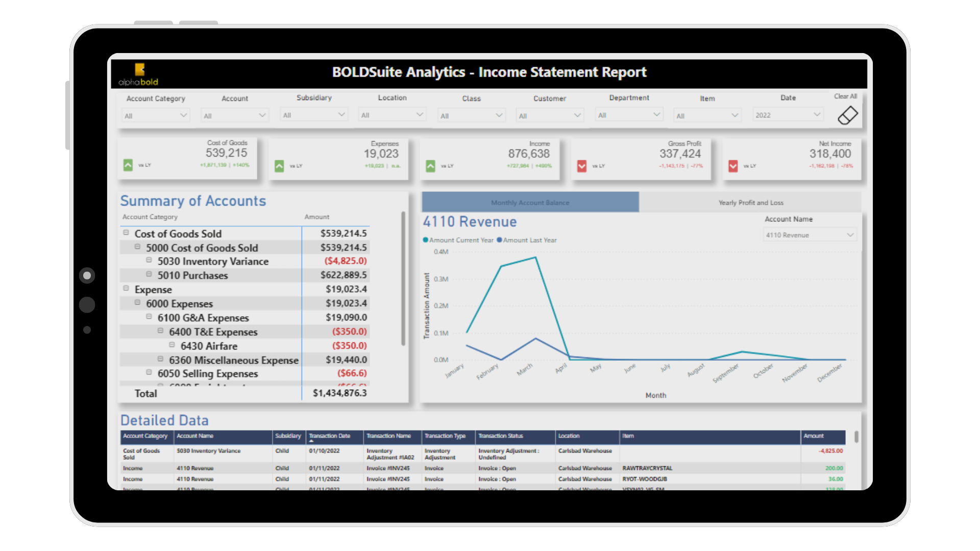
Task: Switch to Monthly Account Balance tab
Action: click(530, 203)
